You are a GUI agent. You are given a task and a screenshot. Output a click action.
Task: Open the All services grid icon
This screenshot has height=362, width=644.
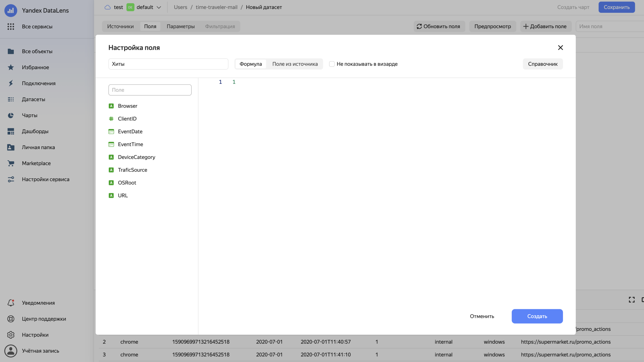pos(11,26)
